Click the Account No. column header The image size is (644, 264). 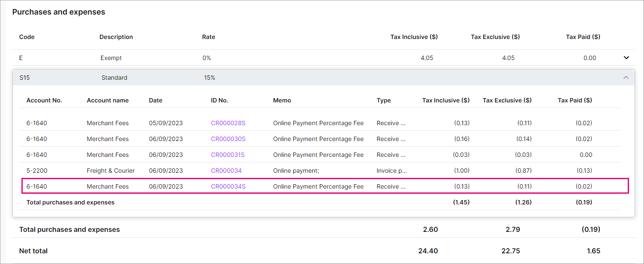44,100
